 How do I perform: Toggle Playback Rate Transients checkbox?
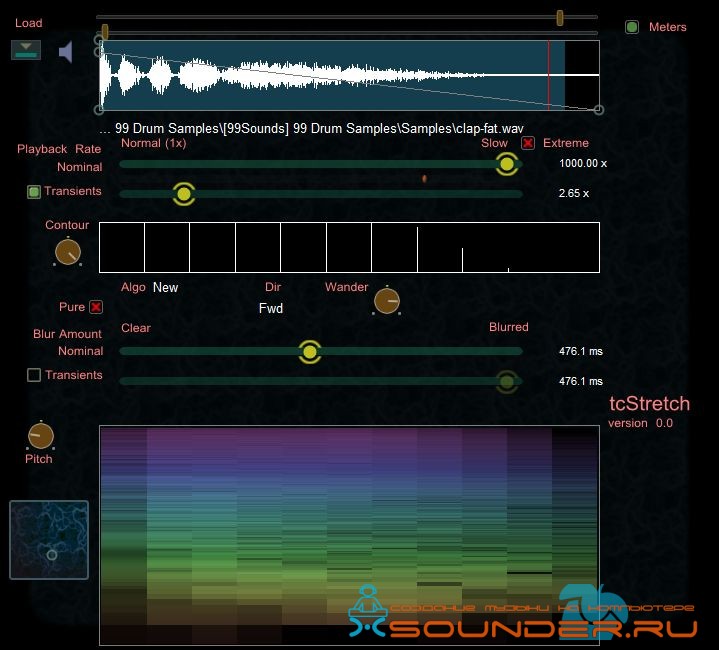34,192
